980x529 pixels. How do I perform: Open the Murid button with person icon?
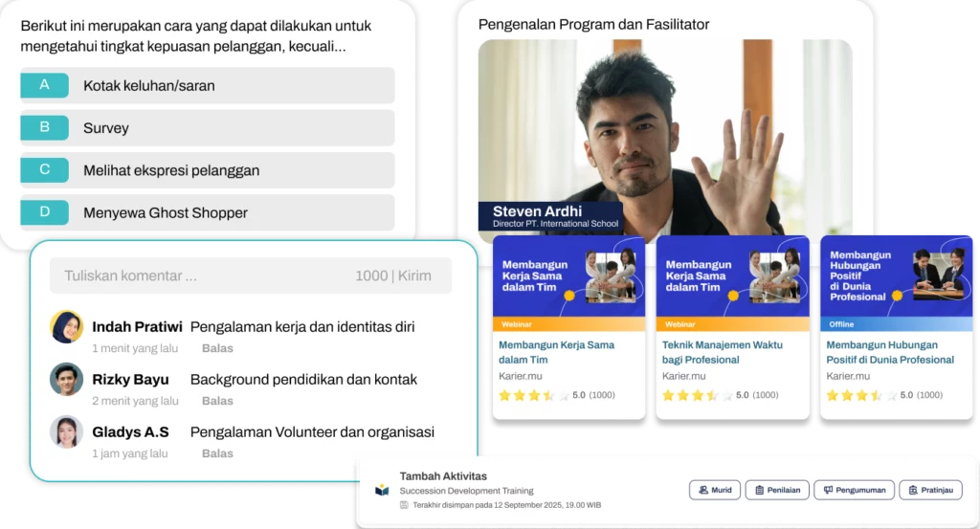(x=715, y=490)
